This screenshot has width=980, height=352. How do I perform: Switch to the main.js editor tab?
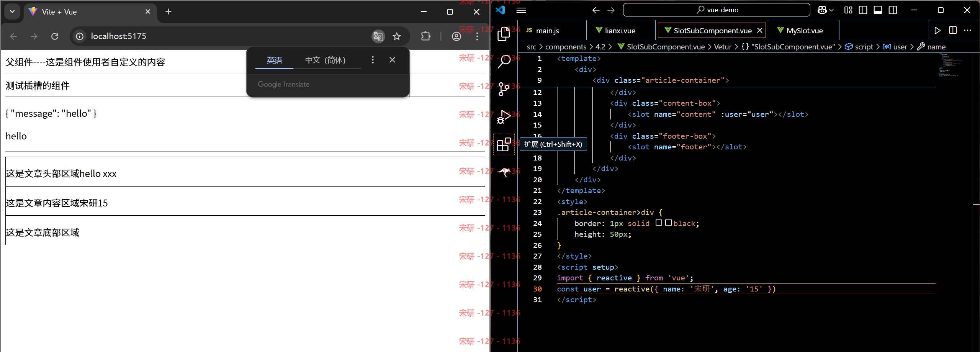552,31
